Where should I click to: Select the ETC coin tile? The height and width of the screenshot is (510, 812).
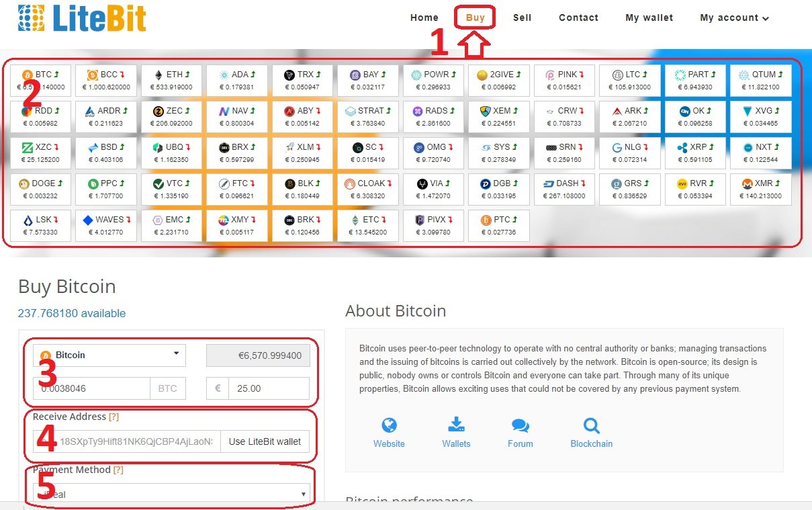(369, 226)
